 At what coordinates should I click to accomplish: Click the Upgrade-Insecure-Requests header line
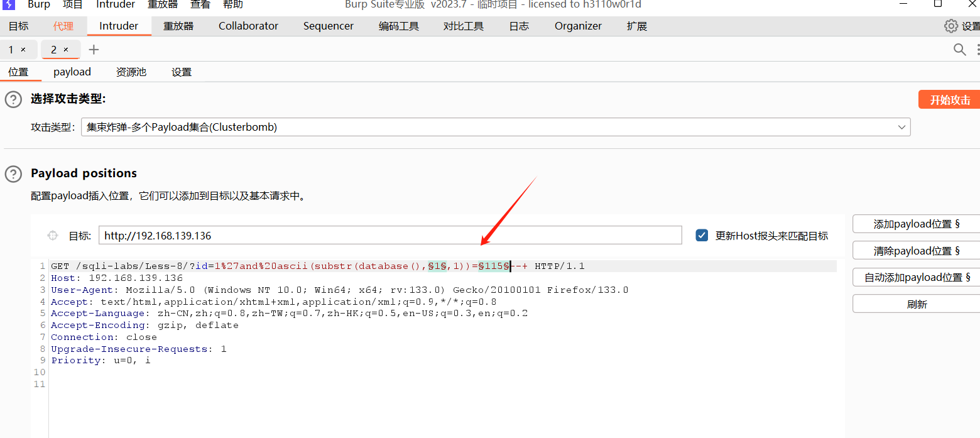[139, 349]
